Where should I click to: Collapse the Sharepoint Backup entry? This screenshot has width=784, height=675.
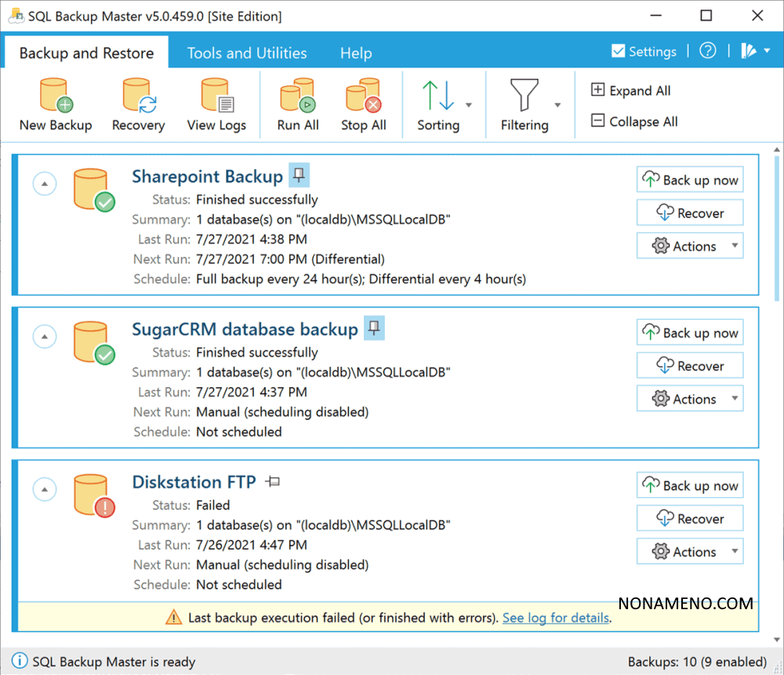point(45,184)
